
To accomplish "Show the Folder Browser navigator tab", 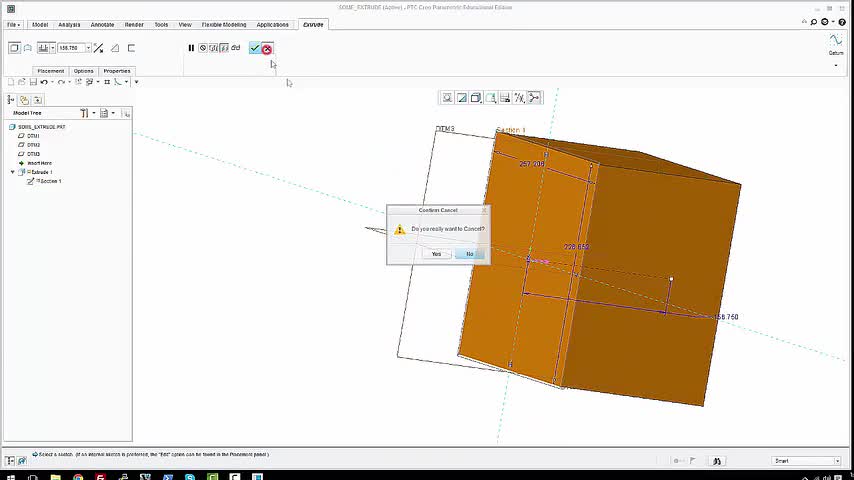I will point(24,100).
